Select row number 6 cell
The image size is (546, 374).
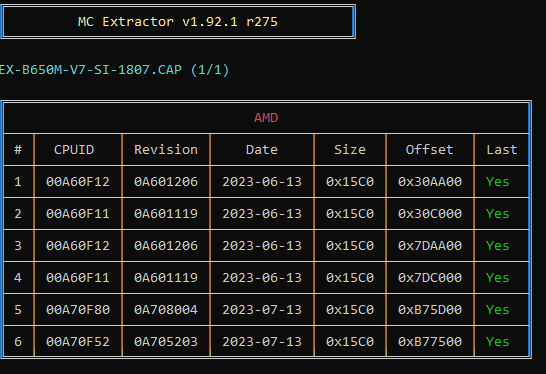click(x=18, y=342)
